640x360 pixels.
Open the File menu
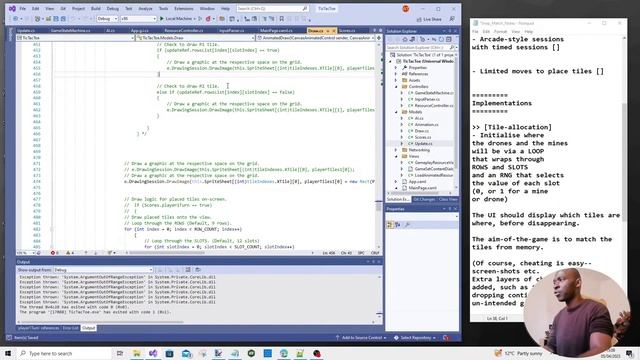pyautogui.click(x=22, y=9)
